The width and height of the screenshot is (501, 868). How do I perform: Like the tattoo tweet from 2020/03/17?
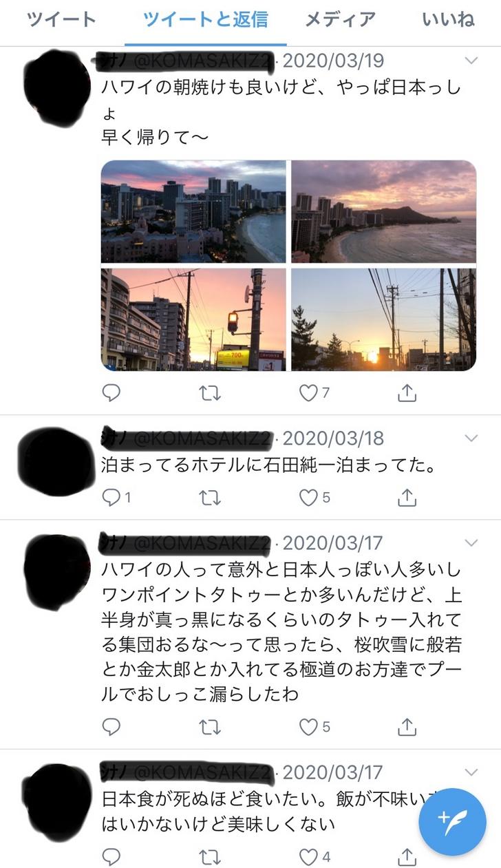314,726
